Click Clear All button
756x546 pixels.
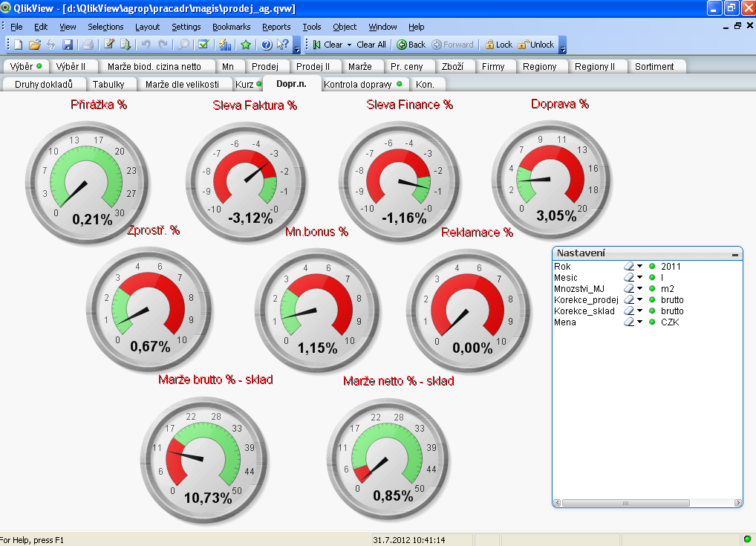[371, 45]
